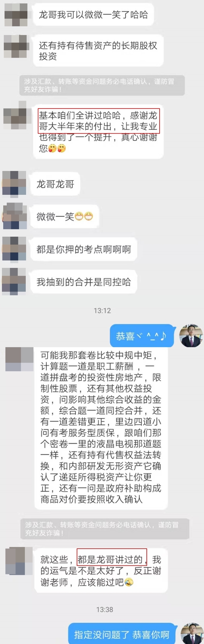204x644 pixels.
Task: Tap the long 可能我那套卷比较中规中矩 message
Action: coord(101,428)
